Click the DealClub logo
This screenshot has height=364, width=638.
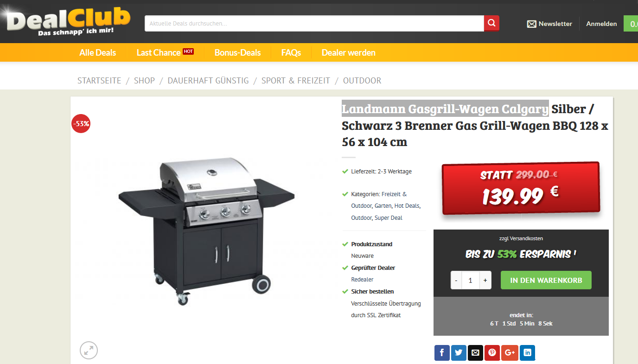[x=68, y=21]
